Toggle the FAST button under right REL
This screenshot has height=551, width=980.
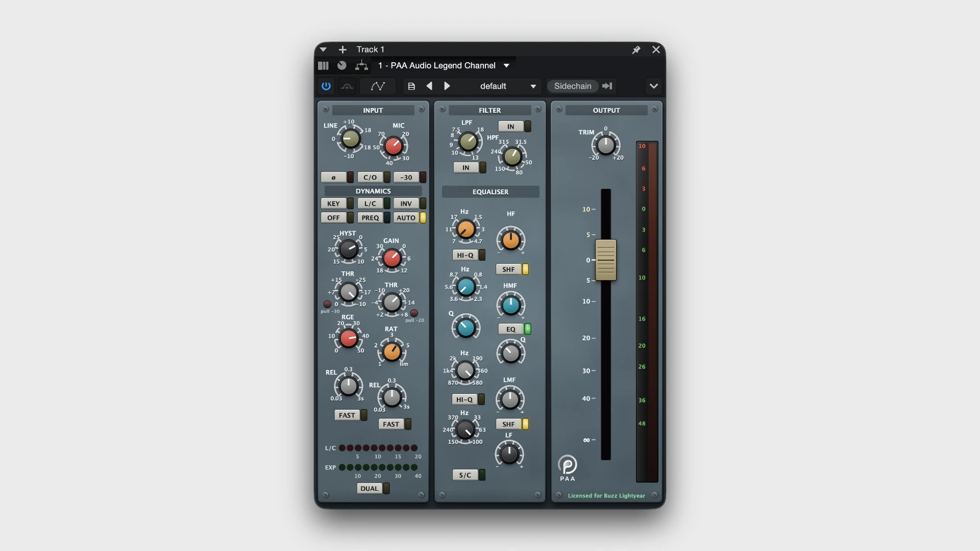[x=391, y=424]
